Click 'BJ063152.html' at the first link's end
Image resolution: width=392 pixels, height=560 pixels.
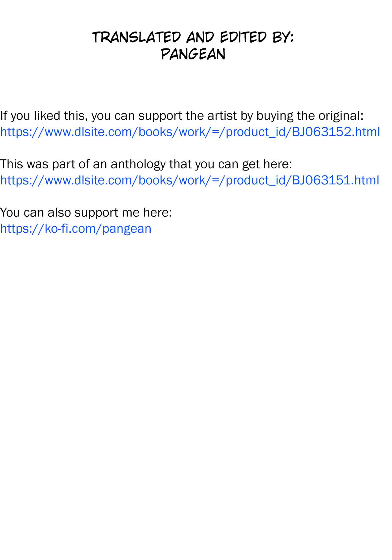(x=336, y=132)
